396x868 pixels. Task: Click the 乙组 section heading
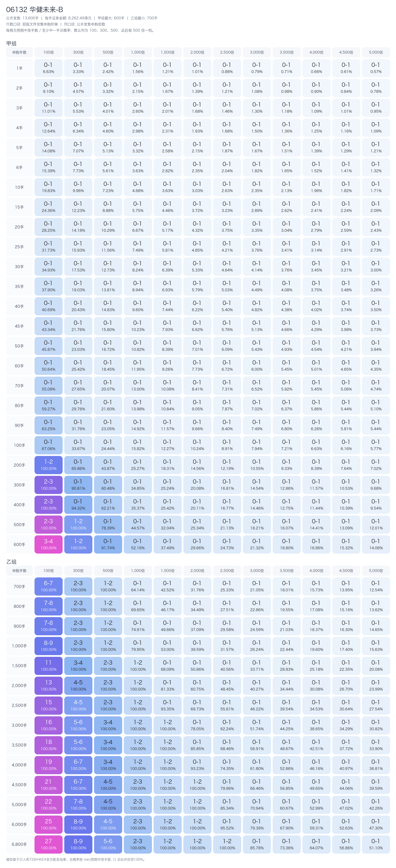(11, 562)
